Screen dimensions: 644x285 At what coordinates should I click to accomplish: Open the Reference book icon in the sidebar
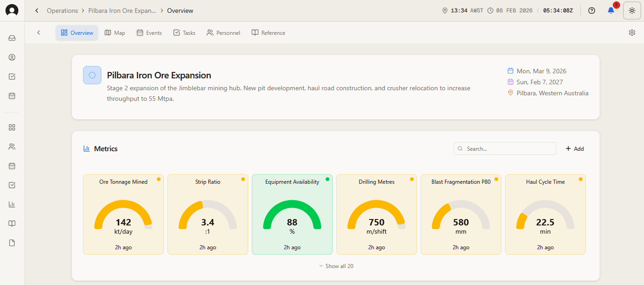(x=12, y=223)
